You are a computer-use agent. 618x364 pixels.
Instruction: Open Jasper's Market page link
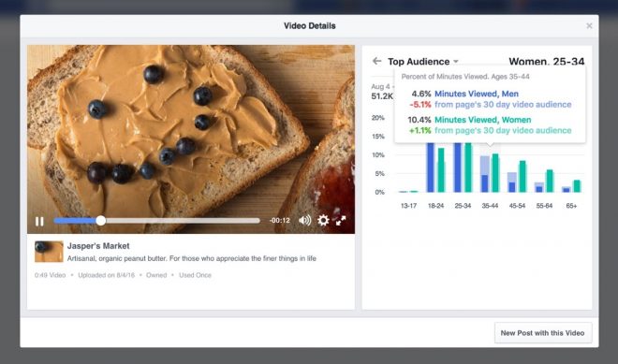[98, 246]
